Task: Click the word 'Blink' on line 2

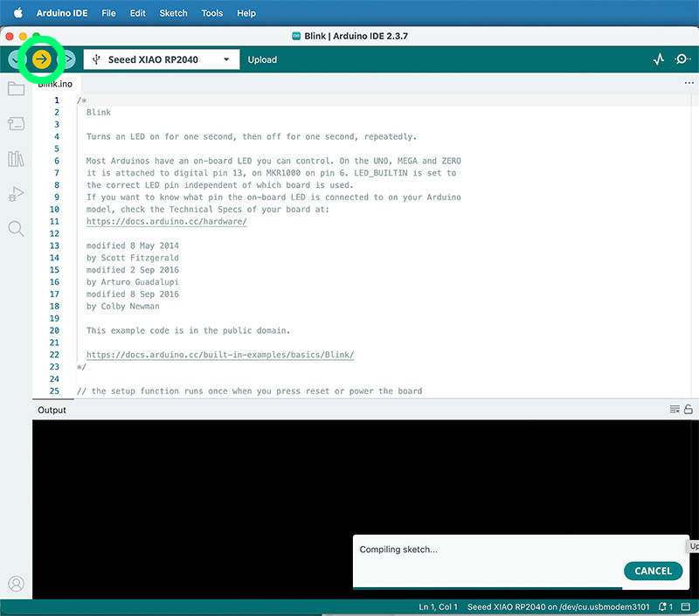Action: click(99, 113)
